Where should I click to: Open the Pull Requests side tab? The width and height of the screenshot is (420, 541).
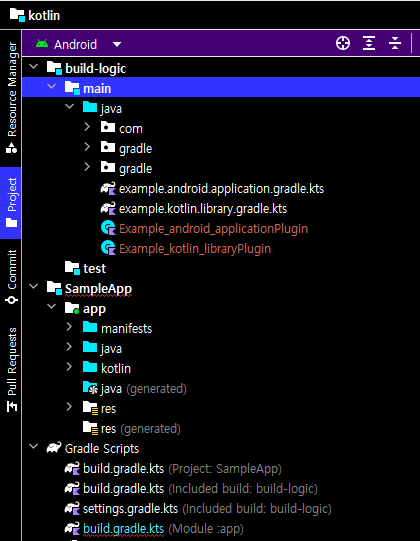11,370
